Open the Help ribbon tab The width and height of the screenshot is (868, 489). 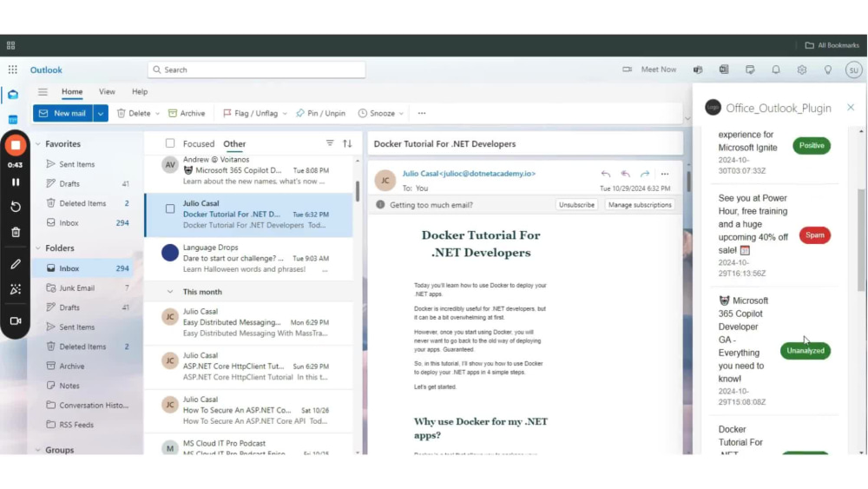[140, 91]
